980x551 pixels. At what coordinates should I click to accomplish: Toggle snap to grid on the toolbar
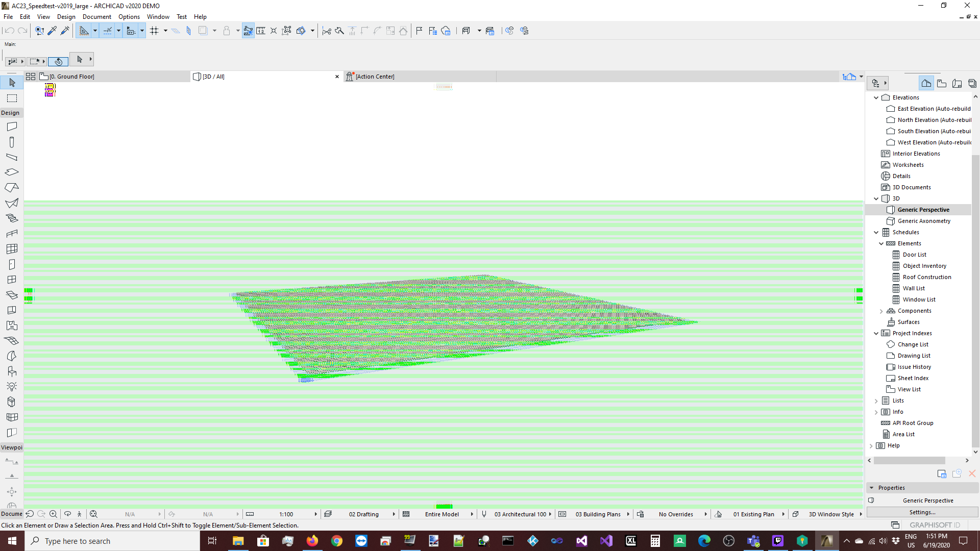156,31
